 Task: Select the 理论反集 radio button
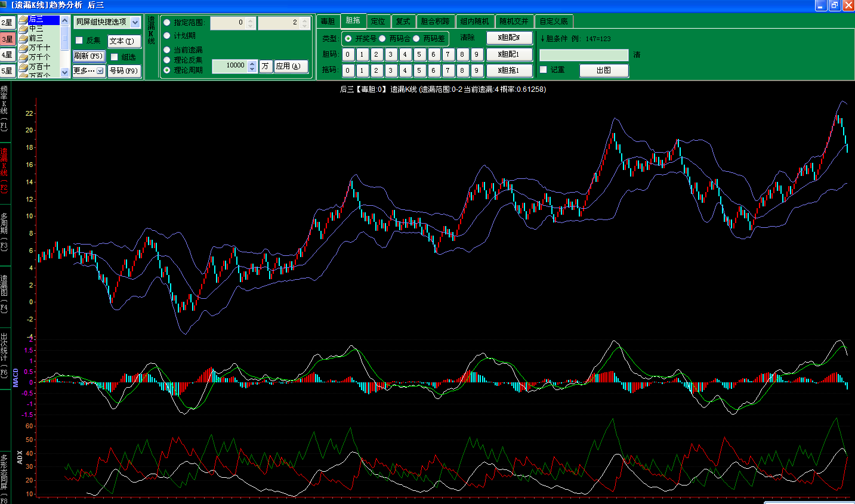click(x=167, y=60)
